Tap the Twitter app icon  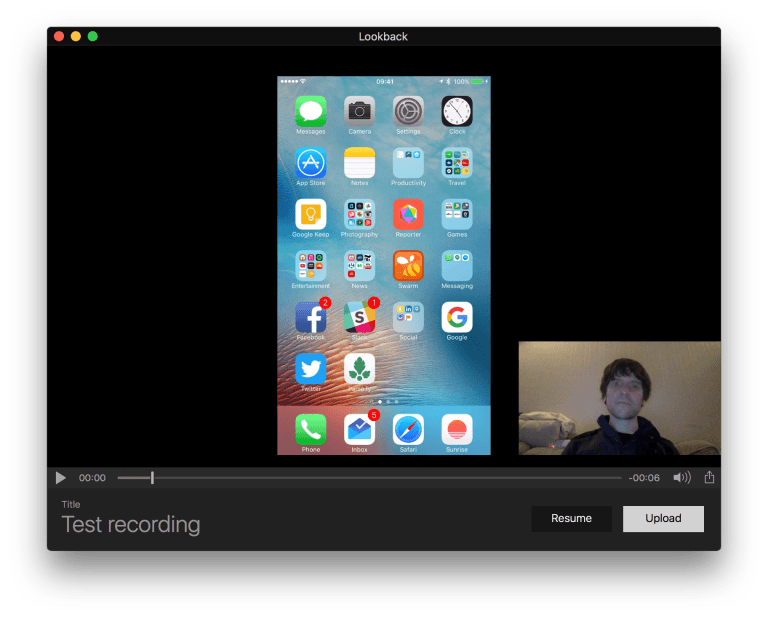[x=311, y=369]
